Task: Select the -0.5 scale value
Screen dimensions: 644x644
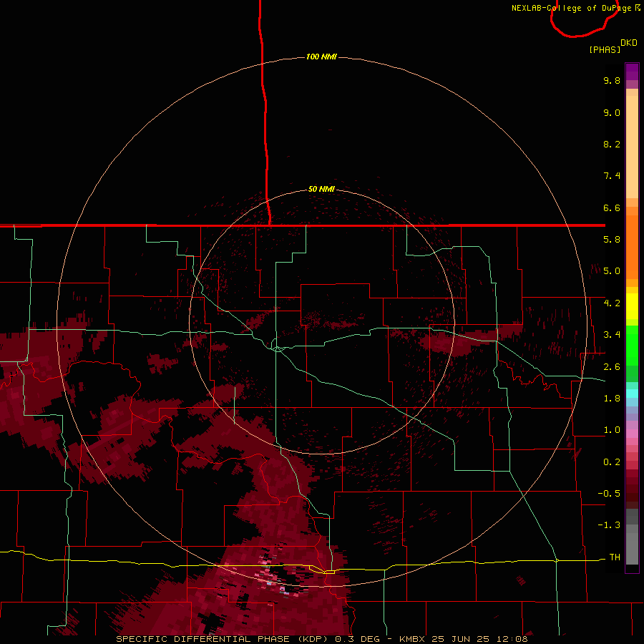Action: click(x=609, y=494)
